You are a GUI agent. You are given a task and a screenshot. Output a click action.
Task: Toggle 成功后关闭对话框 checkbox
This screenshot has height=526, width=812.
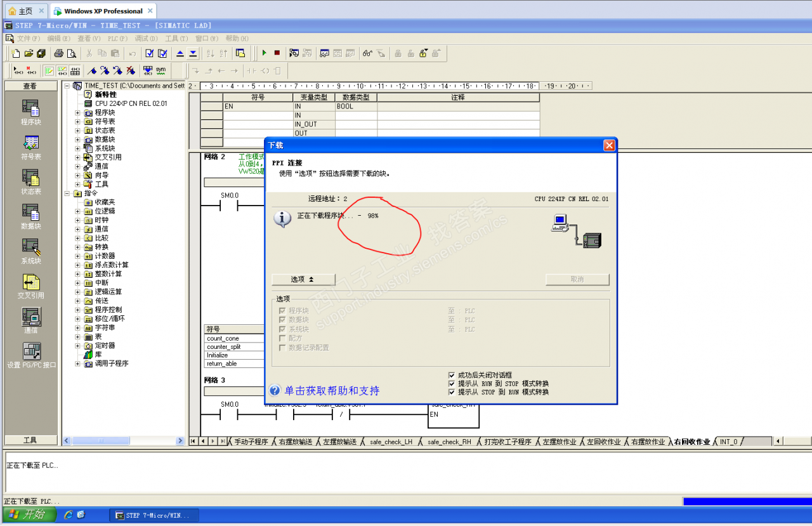click(452, 375)
